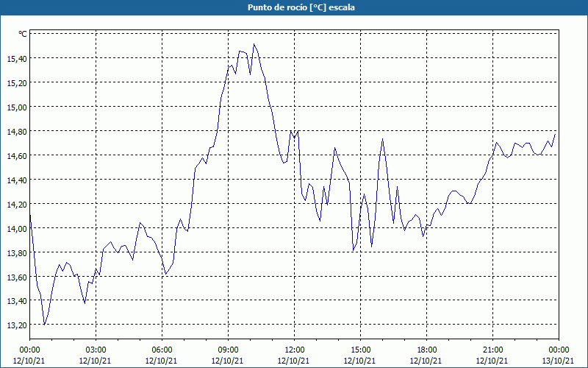This screenshot has height=368, width=588.
Task: Click the 15,40 y-axis value
Action: [16, 59]
